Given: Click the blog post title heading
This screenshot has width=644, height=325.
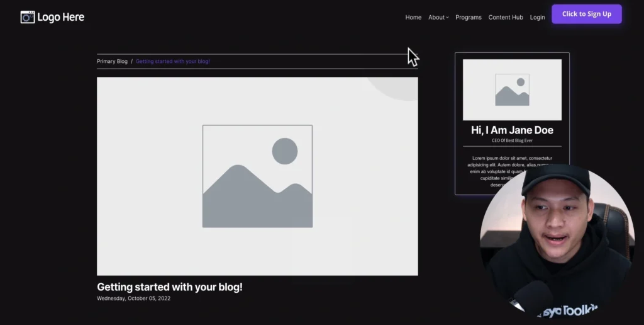Looking at the screenshot, I should tap(169, 287).
